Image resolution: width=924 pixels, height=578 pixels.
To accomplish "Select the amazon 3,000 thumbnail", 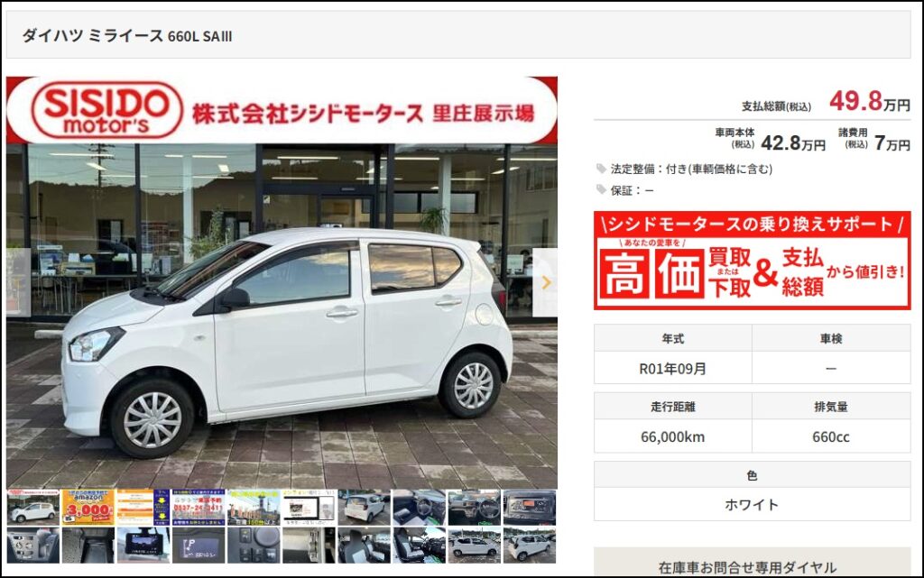I will [x=88, y=508].
